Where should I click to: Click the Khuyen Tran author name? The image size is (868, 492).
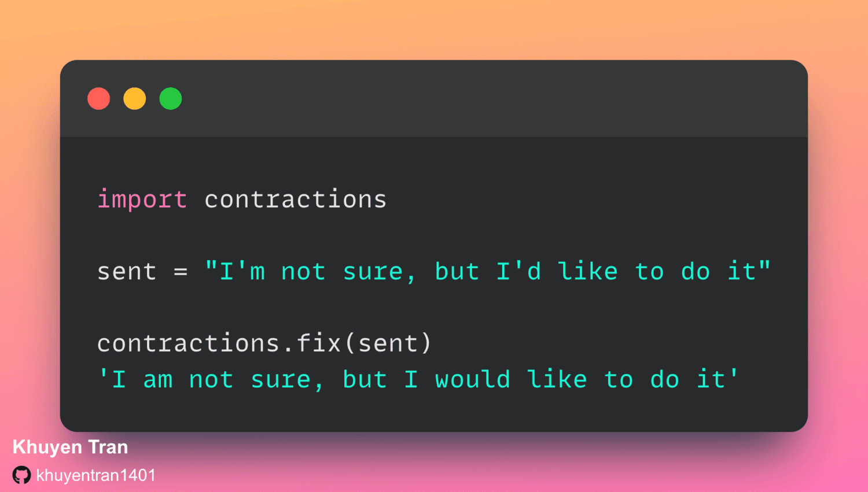pos(70,447)
